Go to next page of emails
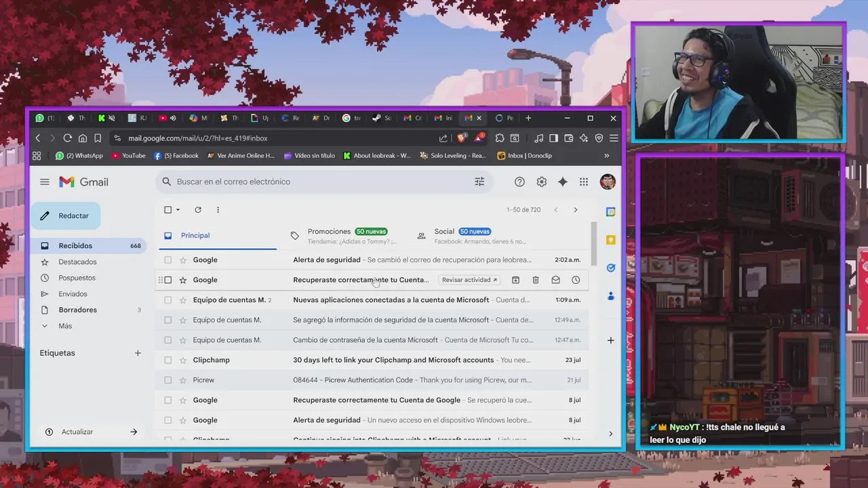This screenshot has height=488, width=868. click(576, 210)
